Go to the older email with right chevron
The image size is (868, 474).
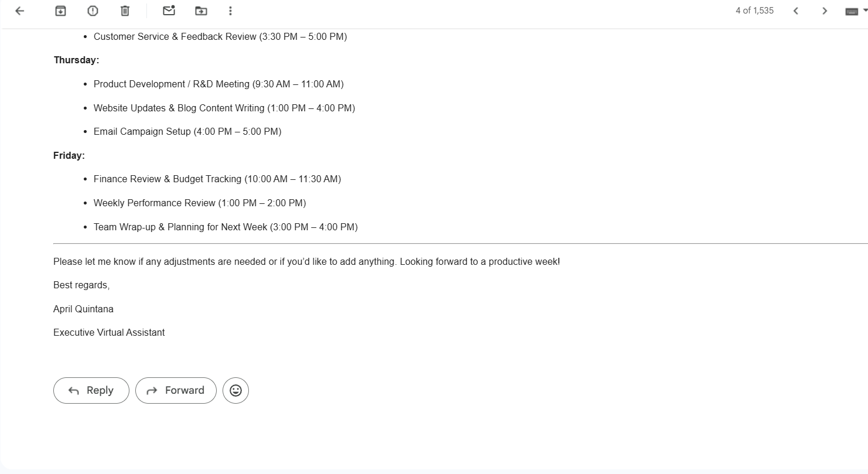point(824,11)
